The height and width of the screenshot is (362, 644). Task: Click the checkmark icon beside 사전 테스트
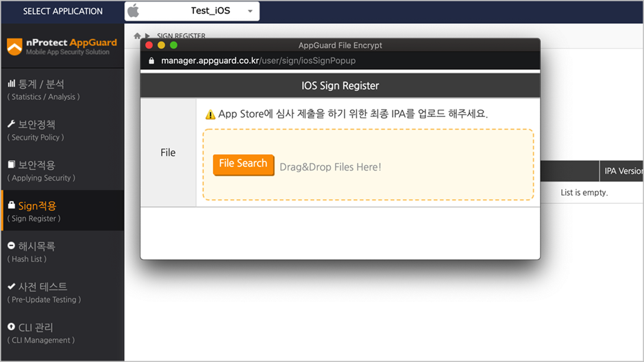12,286
